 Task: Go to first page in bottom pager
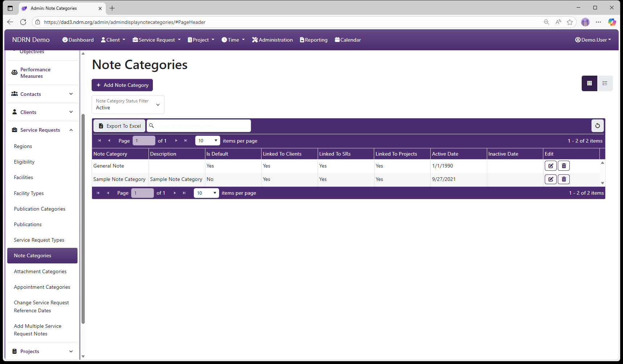pyautogui.click(x=98, y=193)
